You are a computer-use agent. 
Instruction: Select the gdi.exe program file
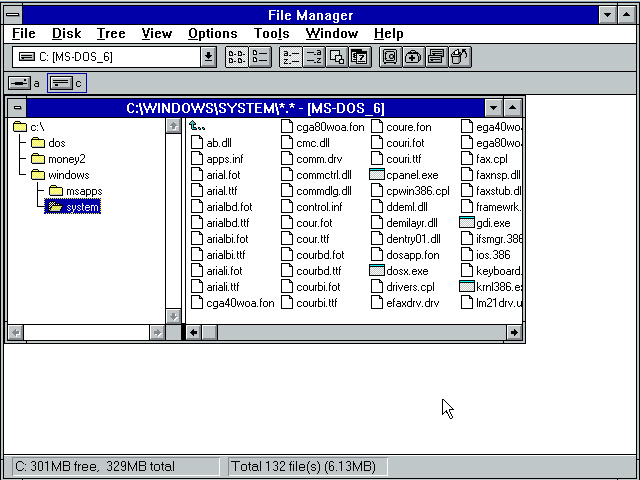point(485,223)
